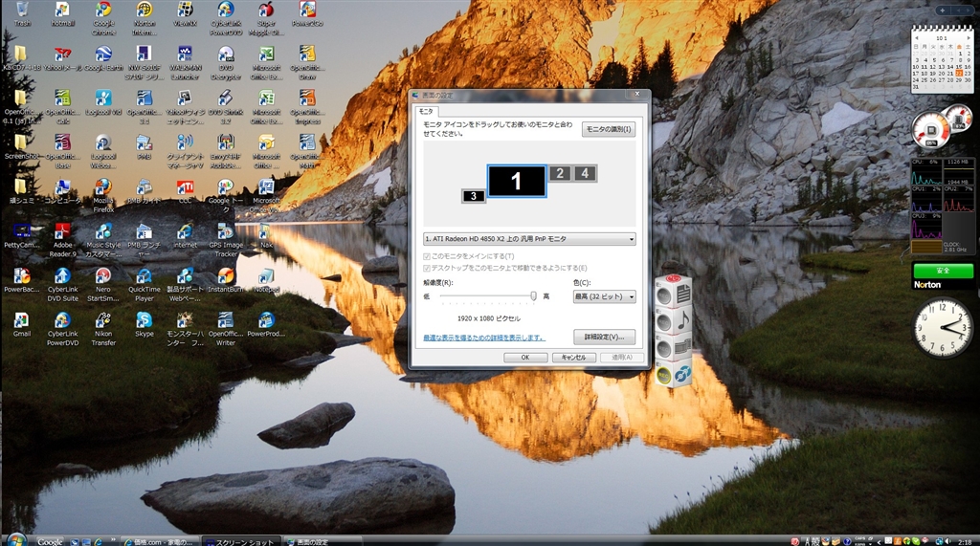The image size is (980, 546).
Task: Launch WALKMAN Launcher shortcut
Action: [x=185, y=62]
